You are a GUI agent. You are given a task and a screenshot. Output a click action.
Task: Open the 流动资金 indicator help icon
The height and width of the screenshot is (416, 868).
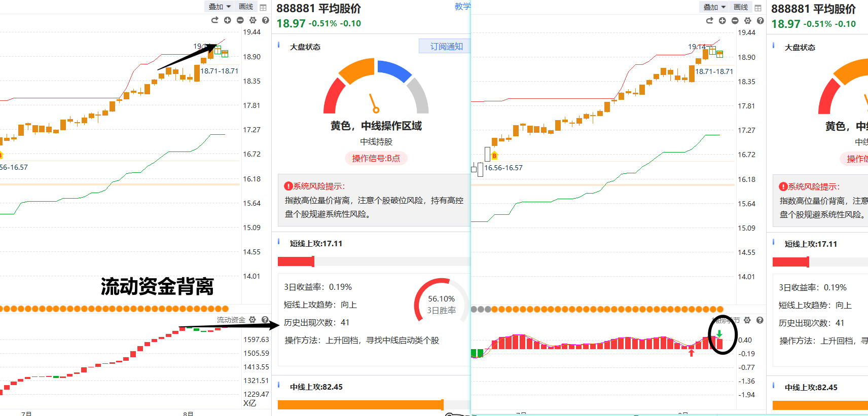265,320
